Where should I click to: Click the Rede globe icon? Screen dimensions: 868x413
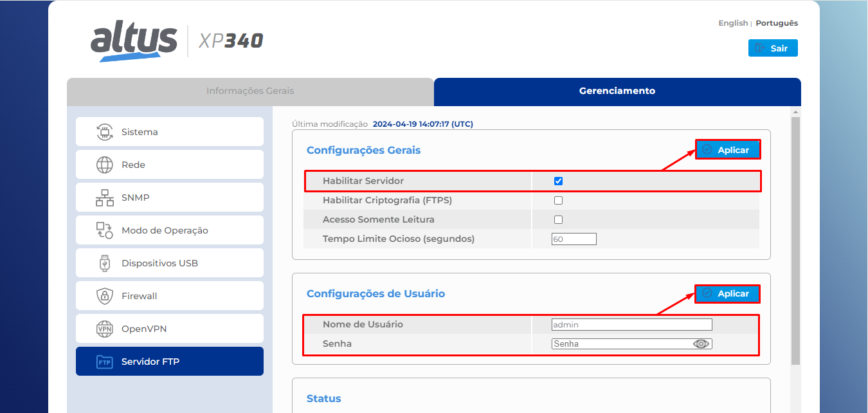[x=104, y=165]
